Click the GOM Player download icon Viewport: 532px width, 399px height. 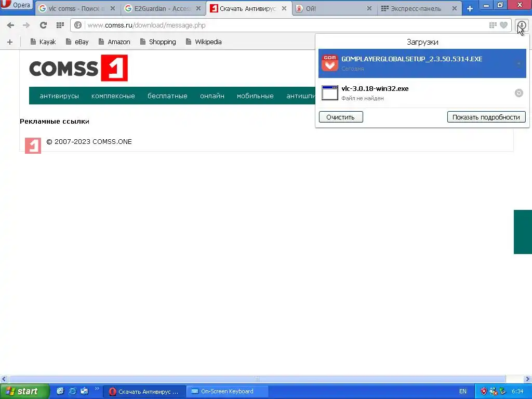[330, 63]
